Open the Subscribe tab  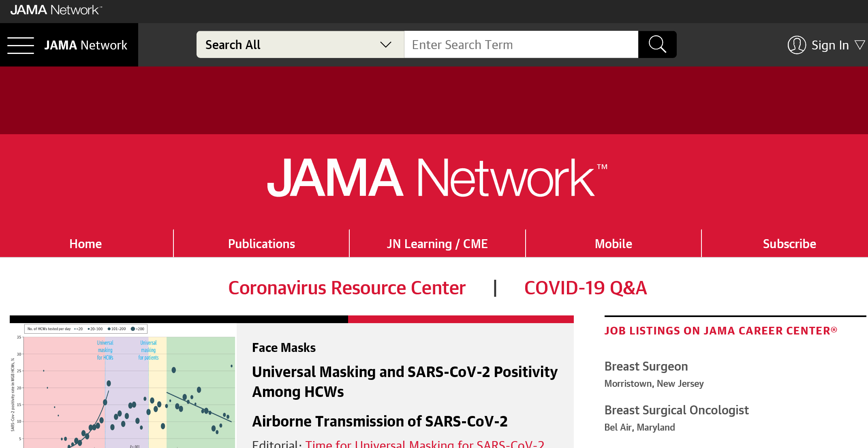789,244
